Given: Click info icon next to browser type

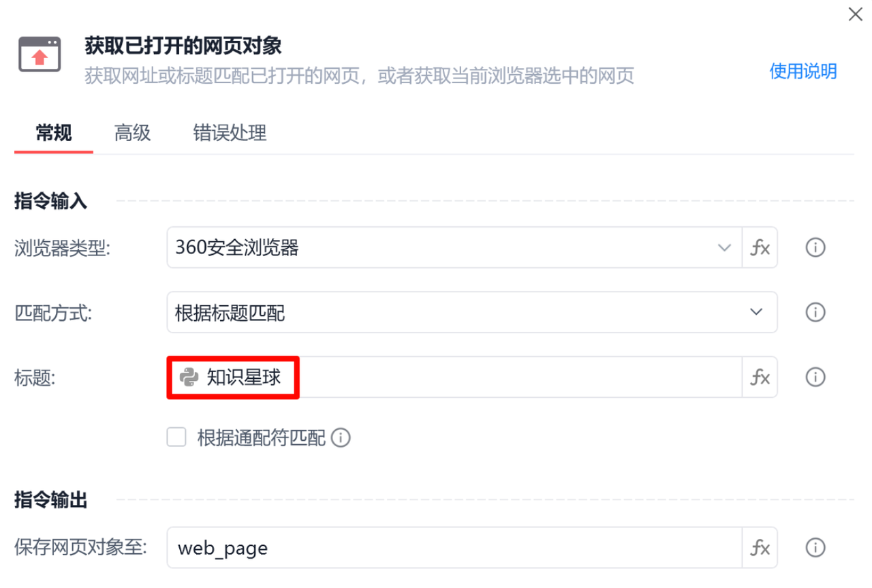Looking at the screenshot, I should (x=815, y=247).
